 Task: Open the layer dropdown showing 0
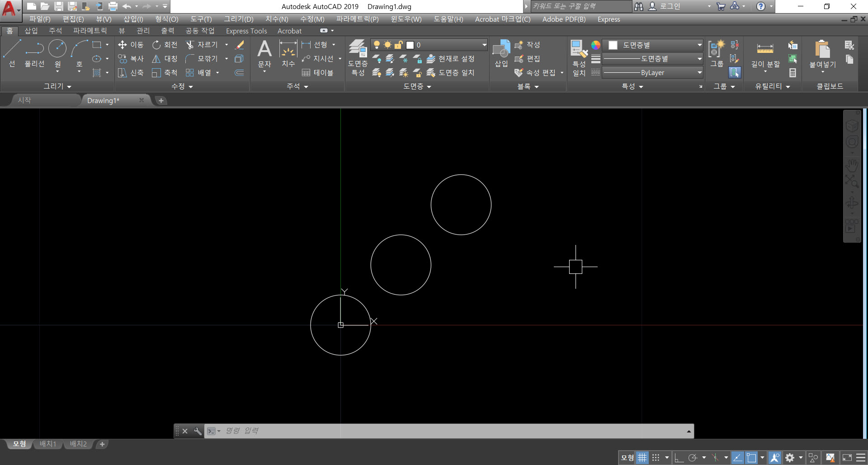pyautogui.click(x=429, y=45)
